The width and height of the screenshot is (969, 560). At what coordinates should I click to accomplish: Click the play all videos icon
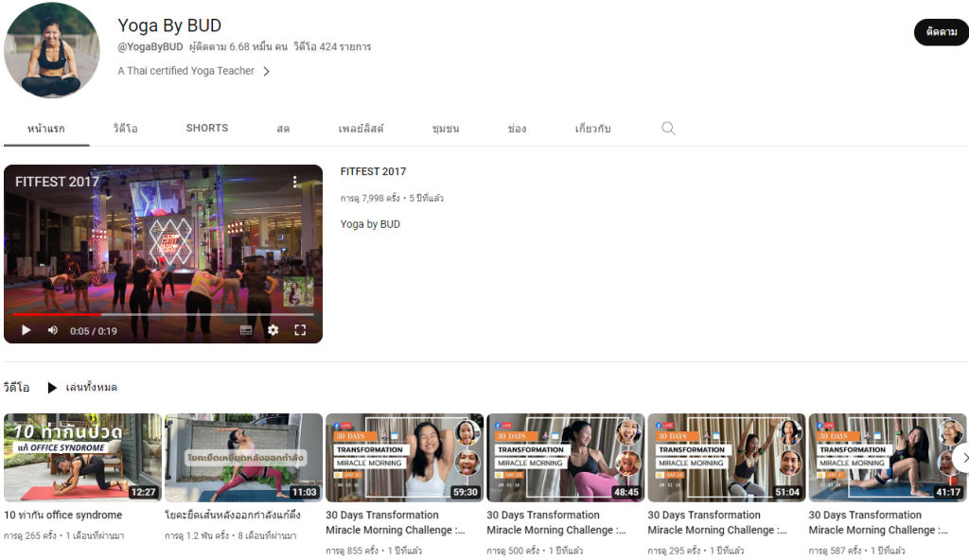pyautogui.click(x=53, y=388)
